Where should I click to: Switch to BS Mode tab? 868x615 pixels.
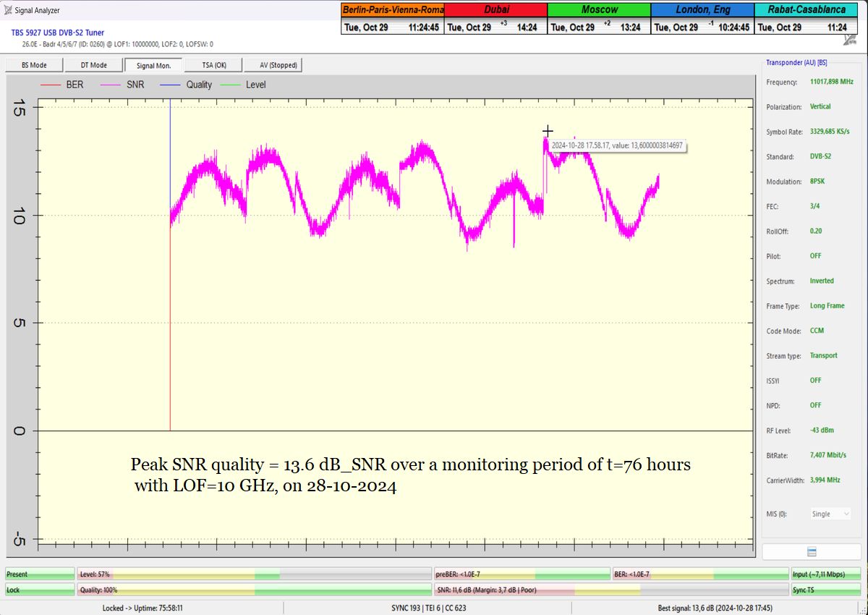[x=34, y=65]
